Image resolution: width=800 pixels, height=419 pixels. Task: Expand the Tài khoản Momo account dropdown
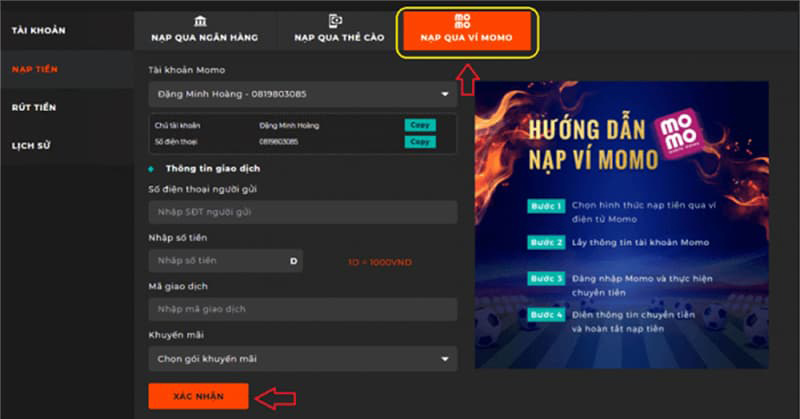444,95
